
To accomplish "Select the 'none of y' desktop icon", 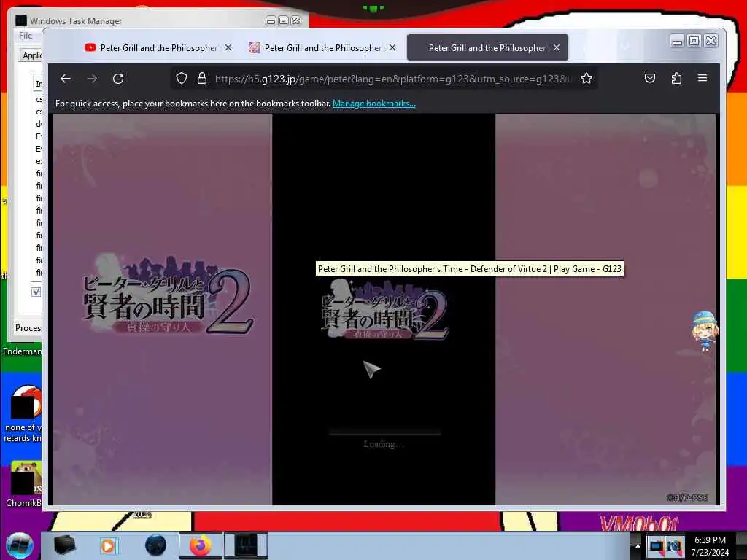I will tap(23, 413).
